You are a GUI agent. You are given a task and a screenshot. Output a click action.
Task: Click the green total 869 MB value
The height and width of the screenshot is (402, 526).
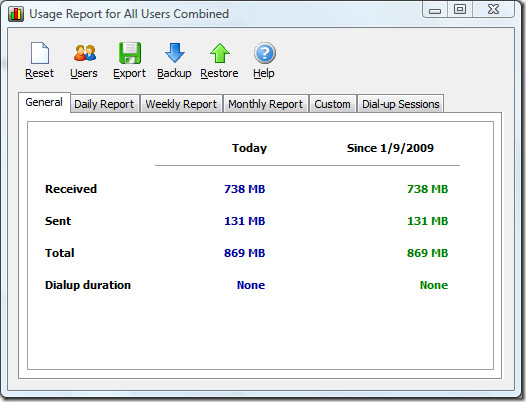coord(427,253)
